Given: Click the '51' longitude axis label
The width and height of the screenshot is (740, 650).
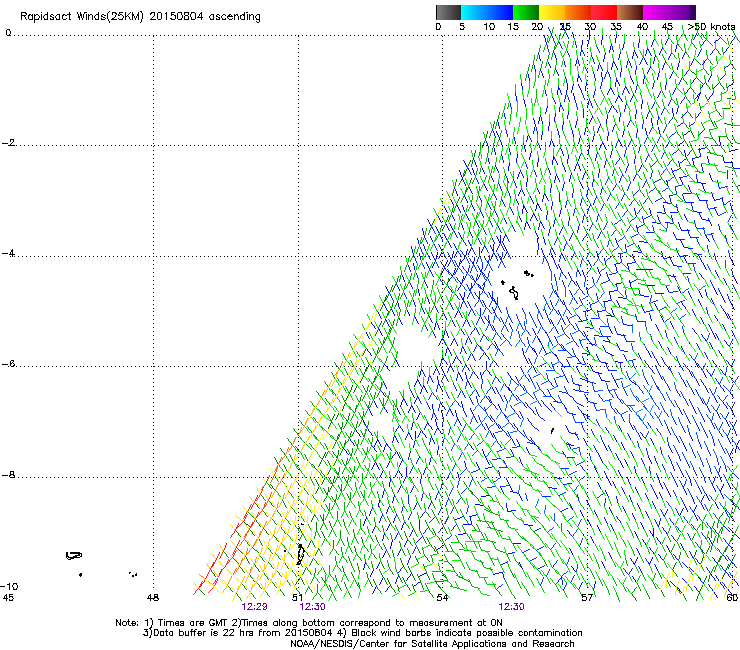Looking at the screenshot, I should (297, 598).
